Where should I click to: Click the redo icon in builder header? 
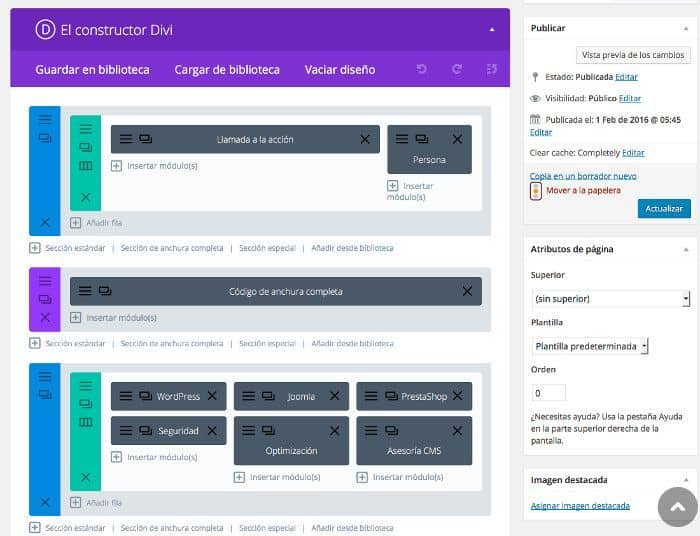click(457, 69)
